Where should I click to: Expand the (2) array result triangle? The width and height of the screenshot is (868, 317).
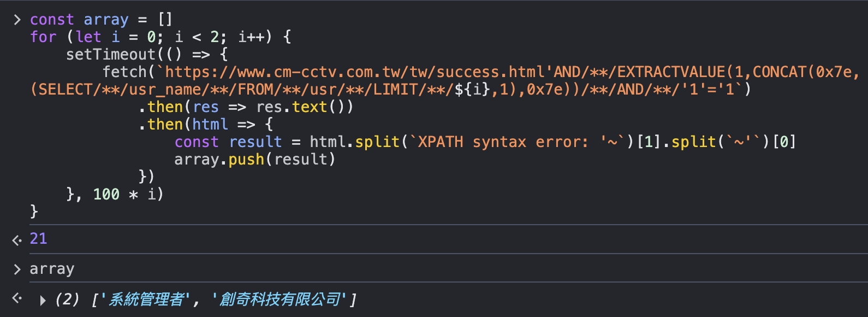43,300
